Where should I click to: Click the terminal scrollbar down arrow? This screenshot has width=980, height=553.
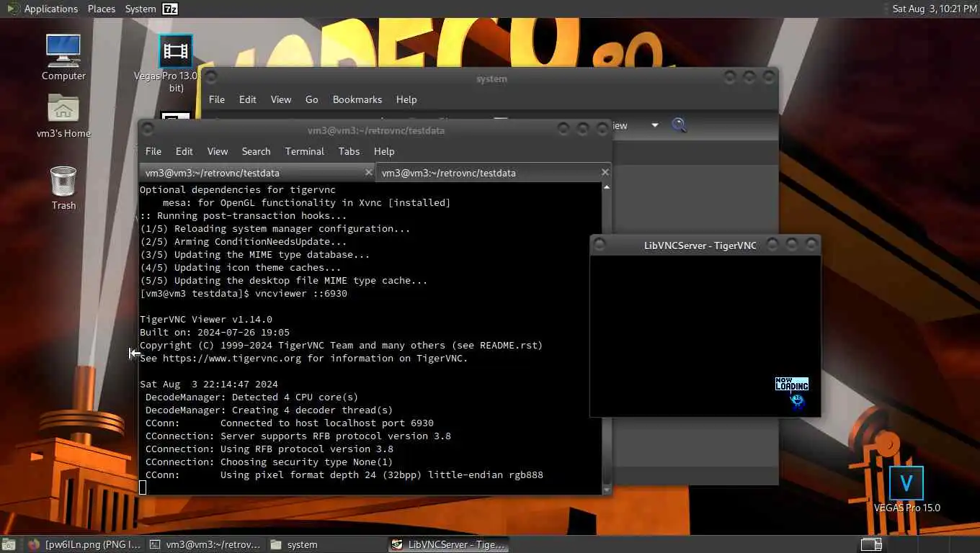(x=606, y=489)
